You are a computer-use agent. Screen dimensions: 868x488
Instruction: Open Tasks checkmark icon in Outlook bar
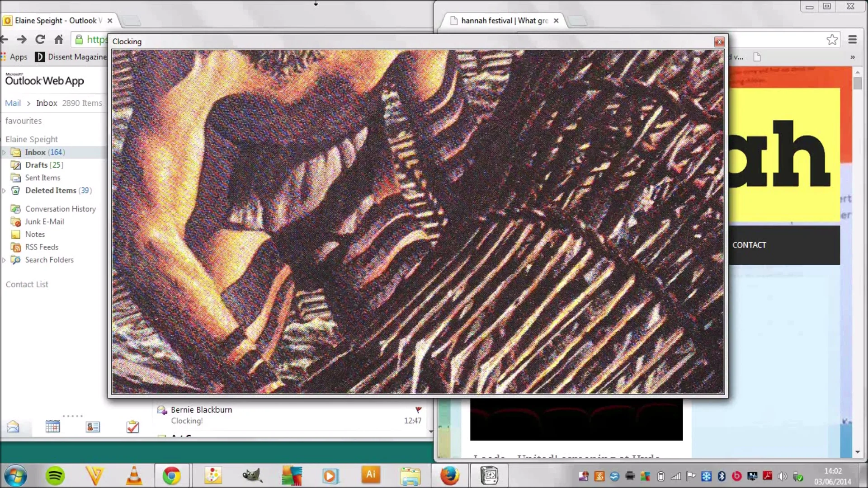coord(132,427)
